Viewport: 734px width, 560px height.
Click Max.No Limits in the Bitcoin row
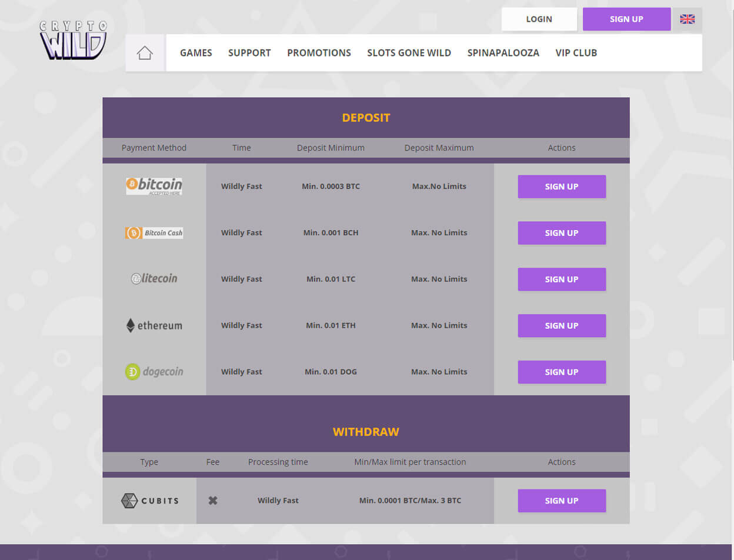(439, 186)
